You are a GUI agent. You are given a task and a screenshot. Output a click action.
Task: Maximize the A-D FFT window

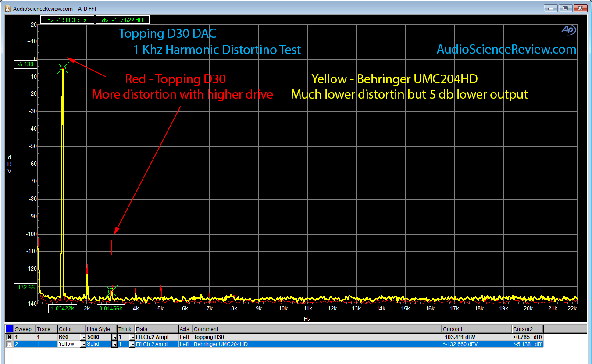566,8
